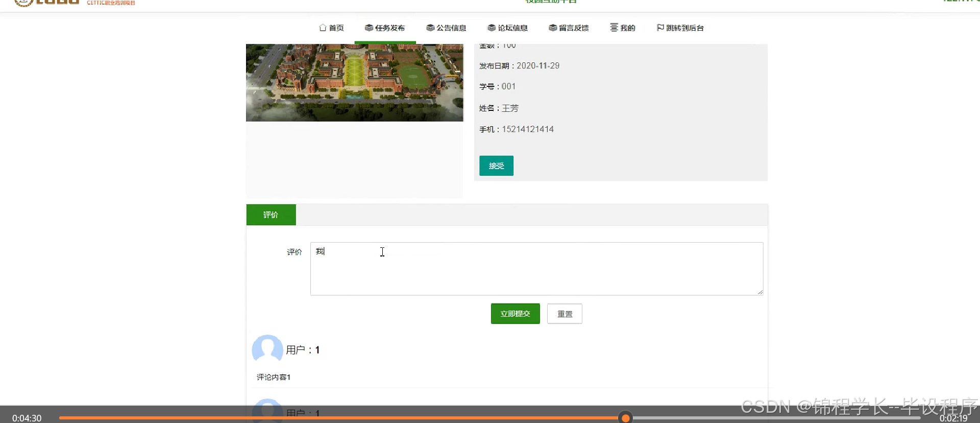Click the orange video progress knob
This screenshot has width=980, height=423.
click(x=625, y=418)
